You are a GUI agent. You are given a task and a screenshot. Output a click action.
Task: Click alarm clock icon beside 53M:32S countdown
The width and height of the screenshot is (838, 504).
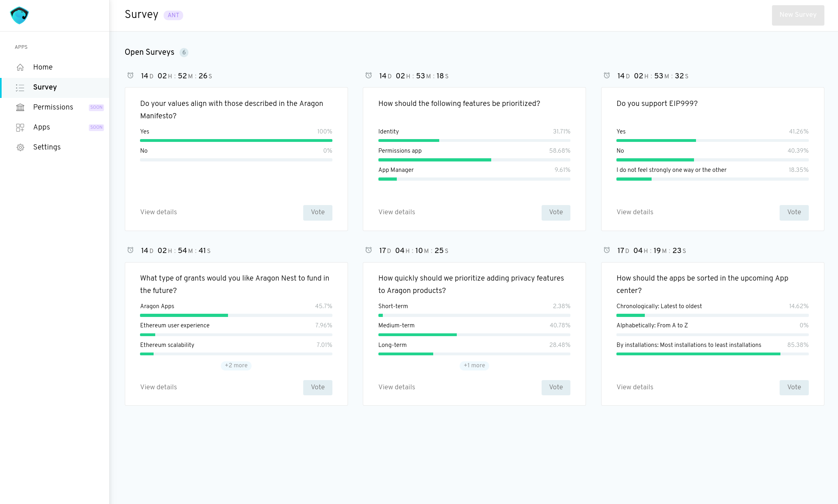pos(607,76)
